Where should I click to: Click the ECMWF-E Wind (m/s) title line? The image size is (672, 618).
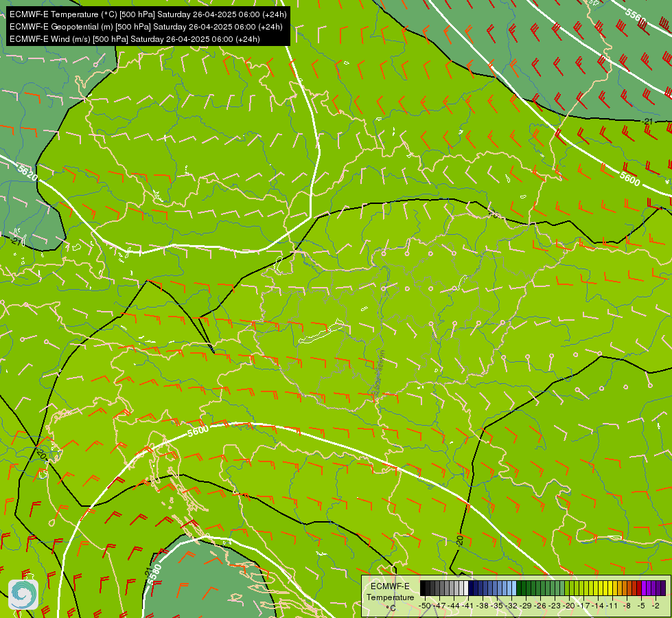tap(135, 39)
